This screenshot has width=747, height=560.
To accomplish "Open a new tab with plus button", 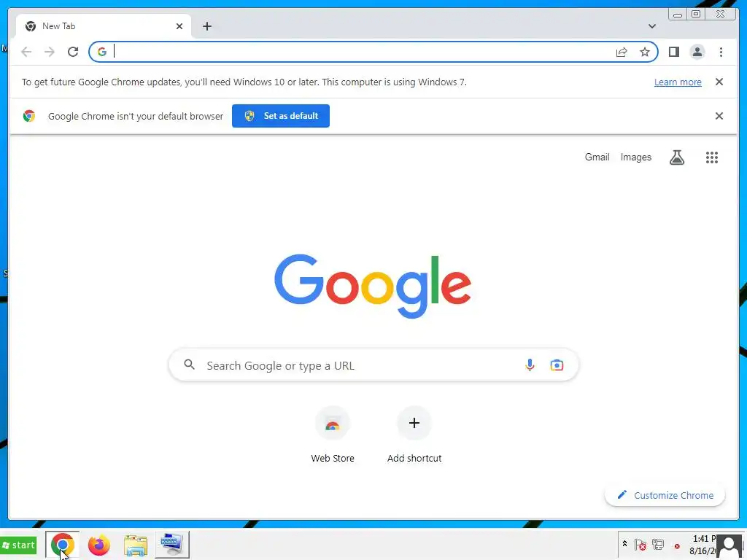I will tap(206, 26).
